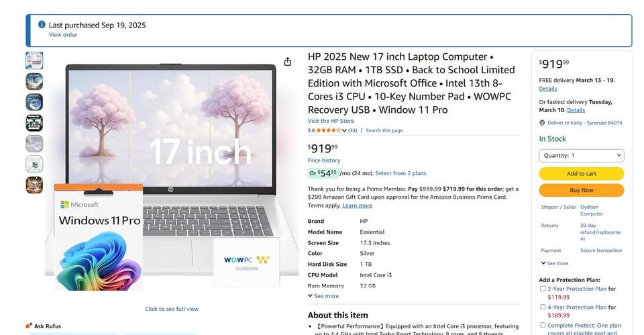Click the blue info icon beside Last purchased
This screenshot has width=644, height=335.
point(42,25)
